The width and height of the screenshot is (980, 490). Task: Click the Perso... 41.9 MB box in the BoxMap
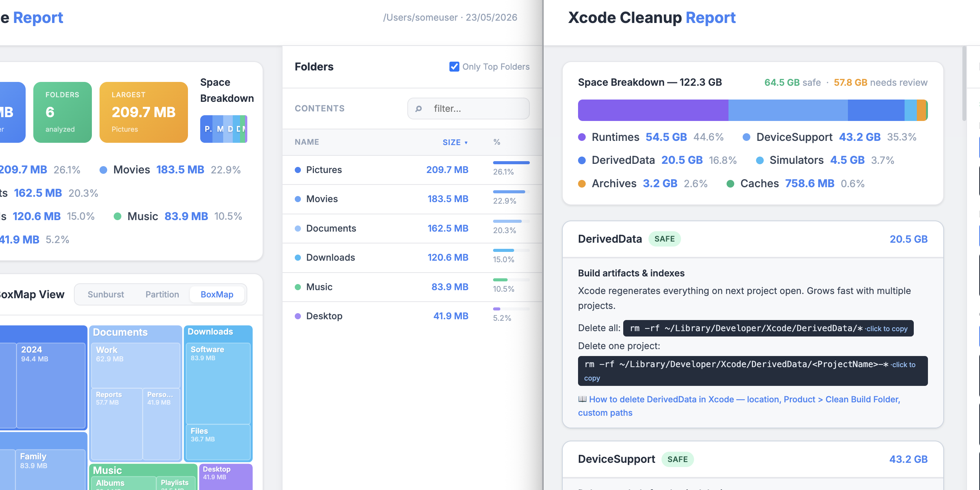[161, 424]
